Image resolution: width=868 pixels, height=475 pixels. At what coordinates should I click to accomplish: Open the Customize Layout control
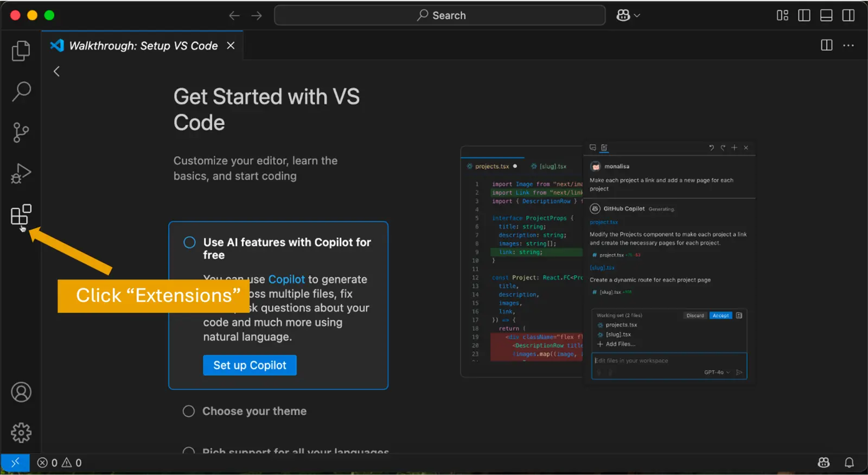tap(782, 16)
